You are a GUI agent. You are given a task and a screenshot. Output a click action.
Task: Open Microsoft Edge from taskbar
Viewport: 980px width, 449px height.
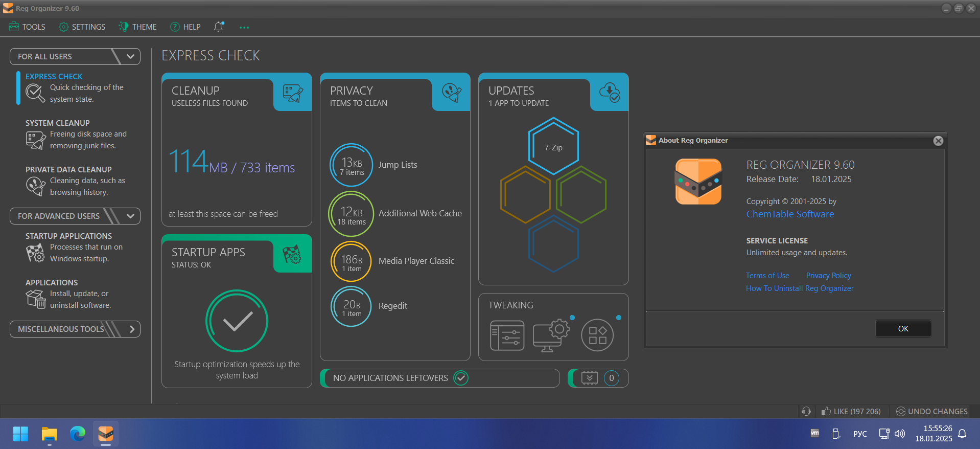tap(78, 434)
